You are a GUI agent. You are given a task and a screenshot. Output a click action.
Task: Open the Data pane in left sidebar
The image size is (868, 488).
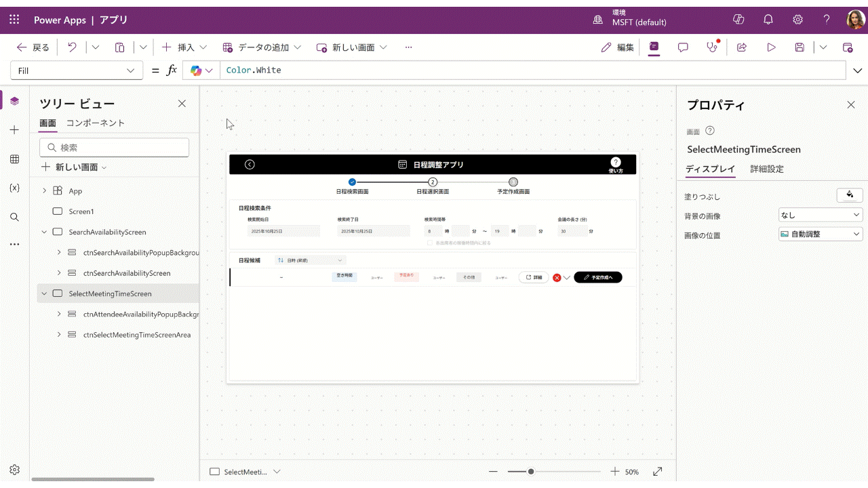[14, 159]
